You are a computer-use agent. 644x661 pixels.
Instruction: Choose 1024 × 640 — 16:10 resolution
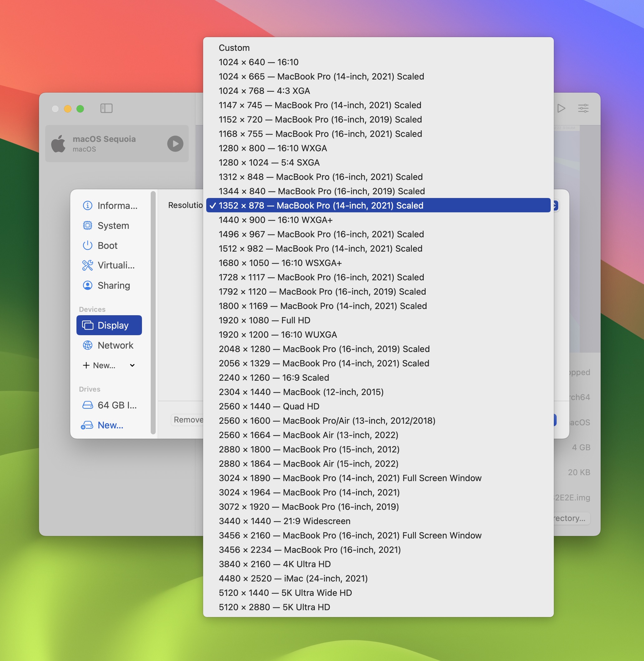[x=378, y=62]
